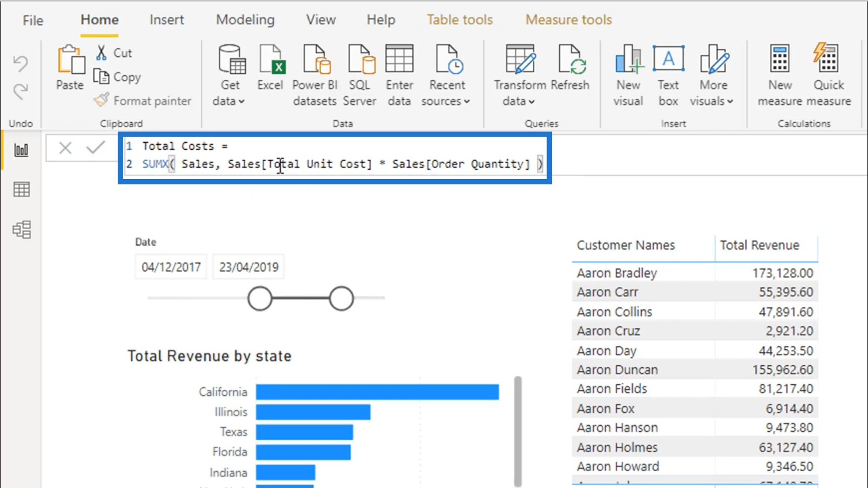
Task: Add a New visual
Action: (628, 76)
